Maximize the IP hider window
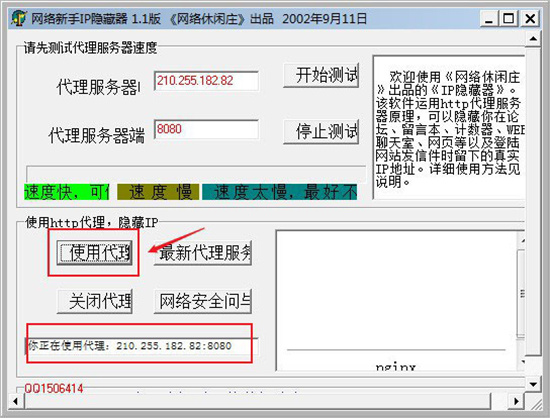 click(x=509, y=18)
